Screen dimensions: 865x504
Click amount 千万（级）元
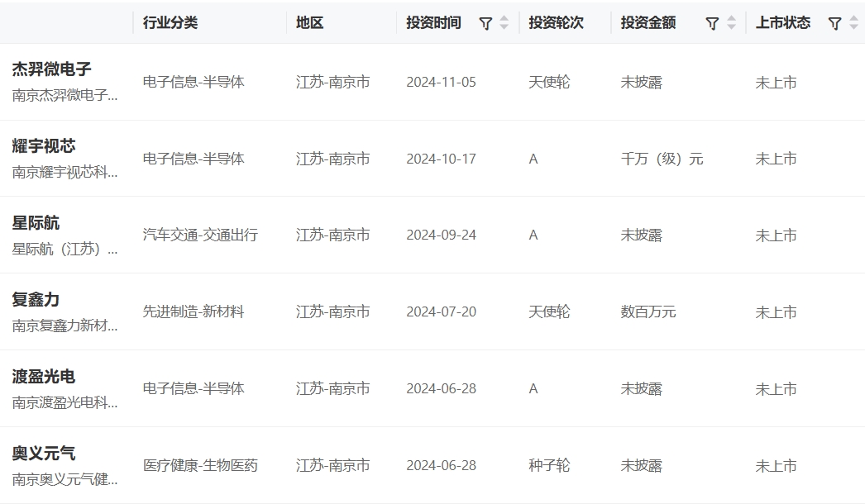pyautogui.click(x=662, y=159)
